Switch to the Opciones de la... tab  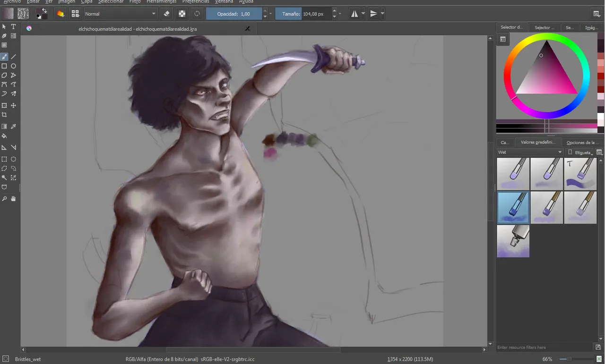(x=582, y=142)
